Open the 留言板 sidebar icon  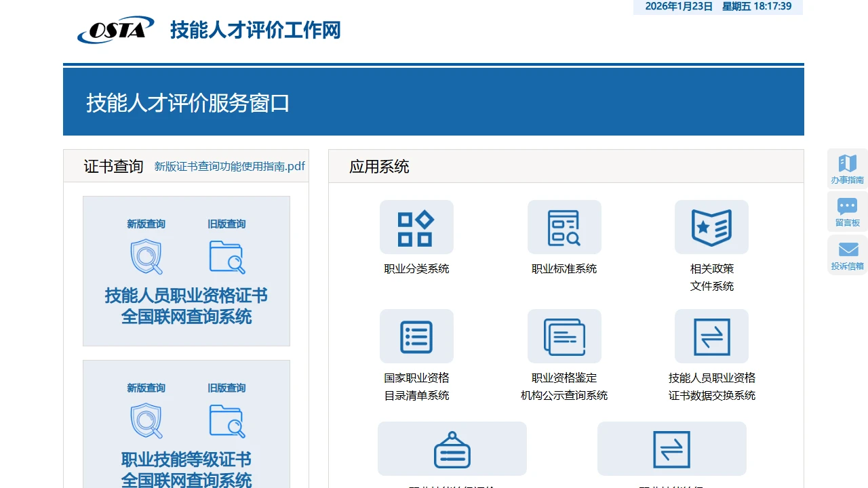(x=846, y=211)
